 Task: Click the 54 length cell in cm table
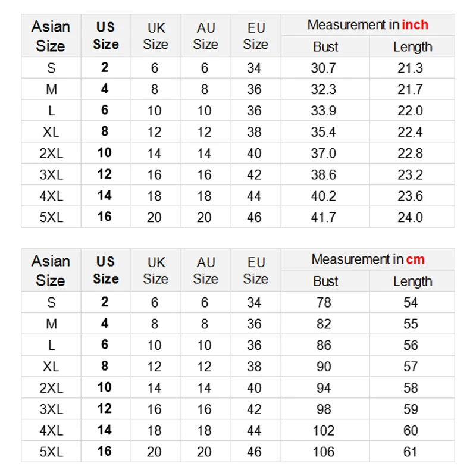click(x=411, y=302)
